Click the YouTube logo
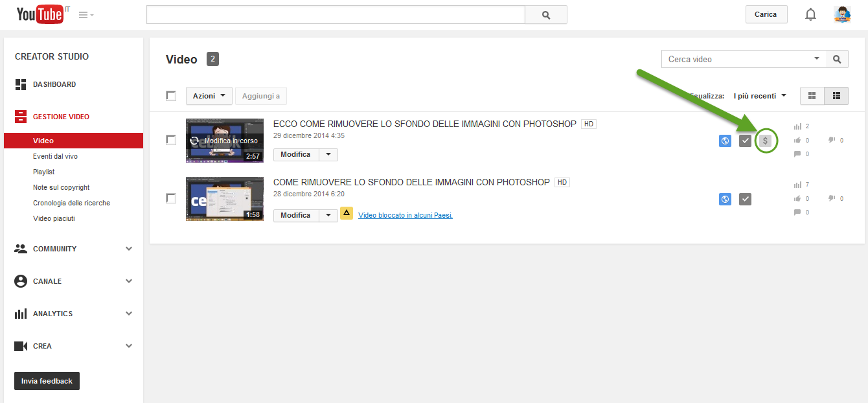Viewport: 868px width, 403px height. click(40, 14)
